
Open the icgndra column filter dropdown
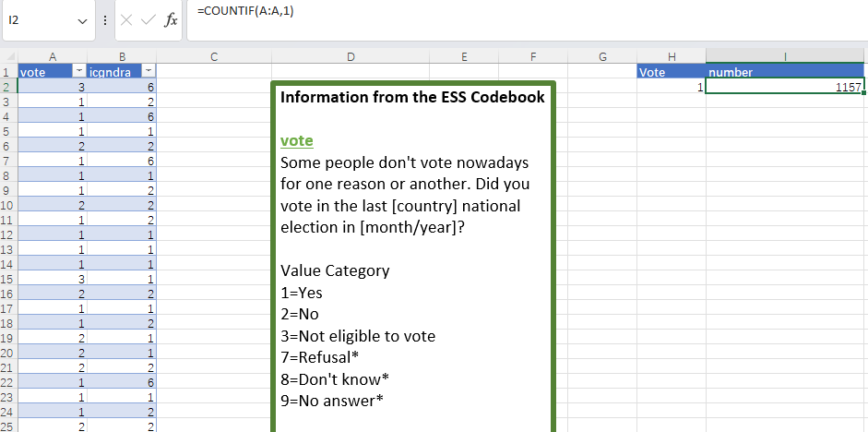tap(149, 72)
